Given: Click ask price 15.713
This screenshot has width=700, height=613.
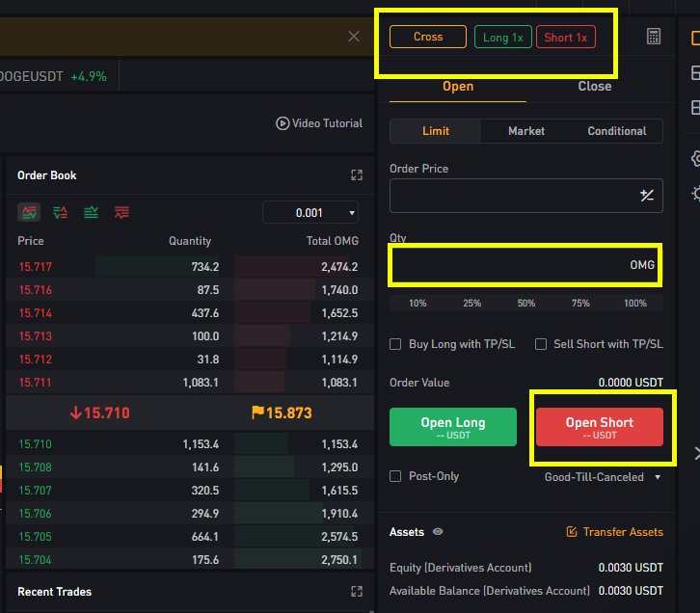Looking at the screenshot, I should pyautogui.click(x=36, y=336).
